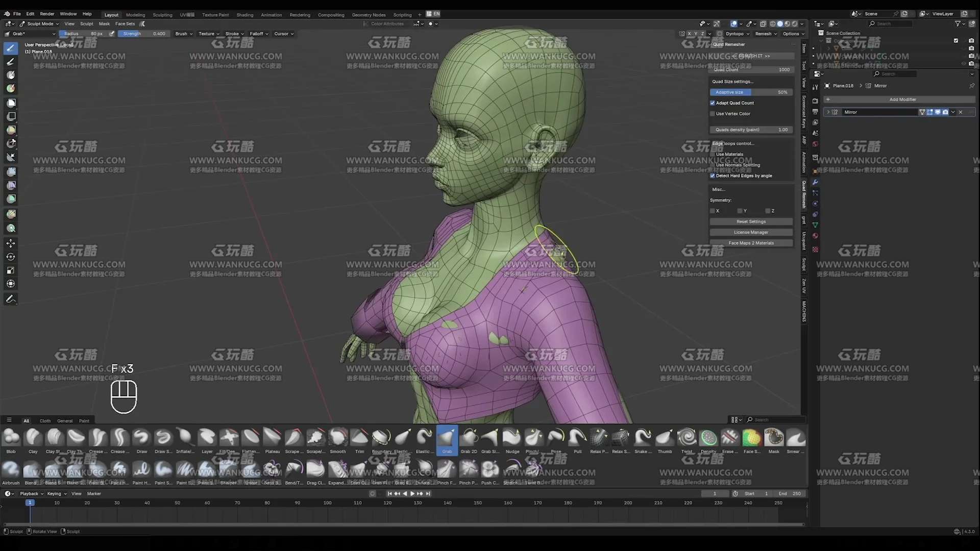Click the Add Modifier button
Screen dimensions: 980x551
pyautogui.click(x=899, y=99)
